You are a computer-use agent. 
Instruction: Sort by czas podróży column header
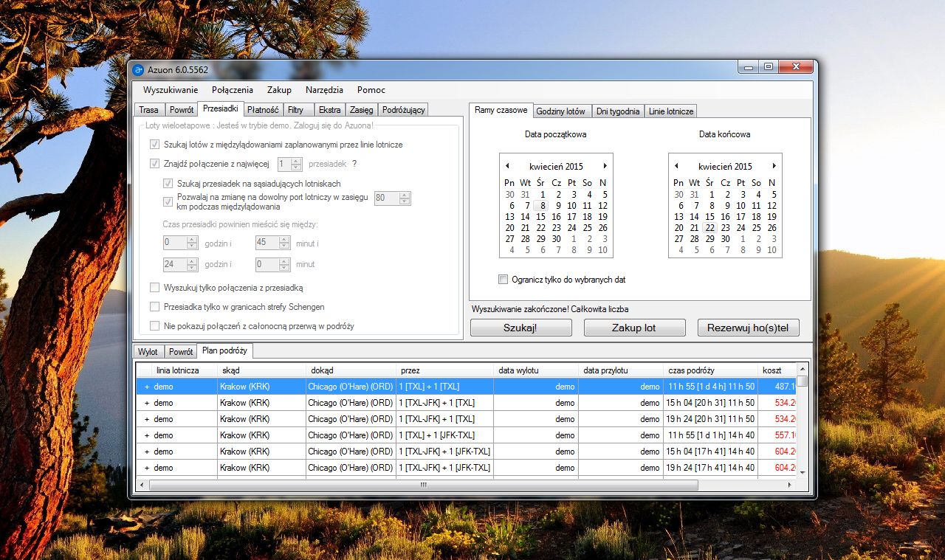coord(710,370)
